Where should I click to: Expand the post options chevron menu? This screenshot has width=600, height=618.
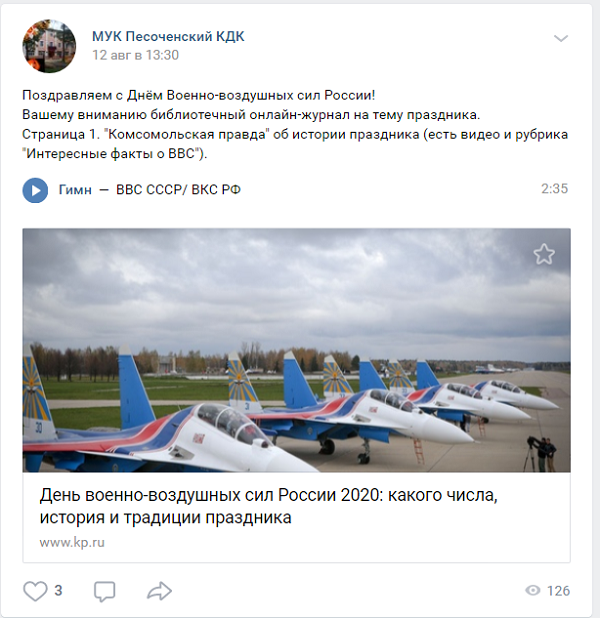click(x=561, y=38)
